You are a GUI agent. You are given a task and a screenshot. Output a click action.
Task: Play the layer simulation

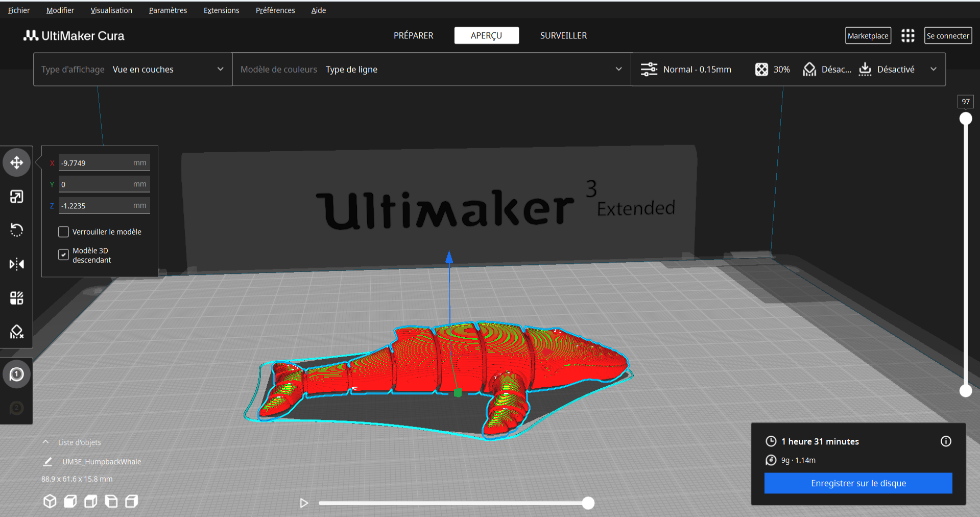point(304,503)
